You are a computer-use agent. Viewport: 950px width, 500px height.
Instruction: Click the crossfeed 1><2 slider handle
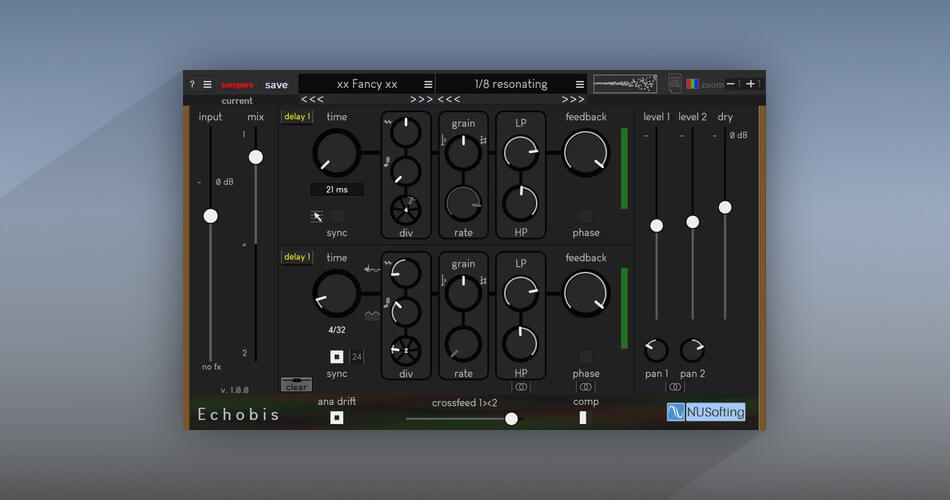pyautogui.click(x=511, y=419)
